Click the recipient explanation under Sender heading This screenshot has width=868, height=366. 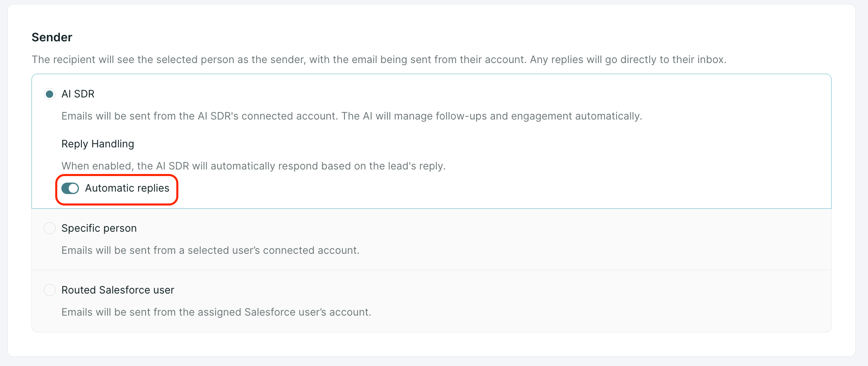point(379,60)
